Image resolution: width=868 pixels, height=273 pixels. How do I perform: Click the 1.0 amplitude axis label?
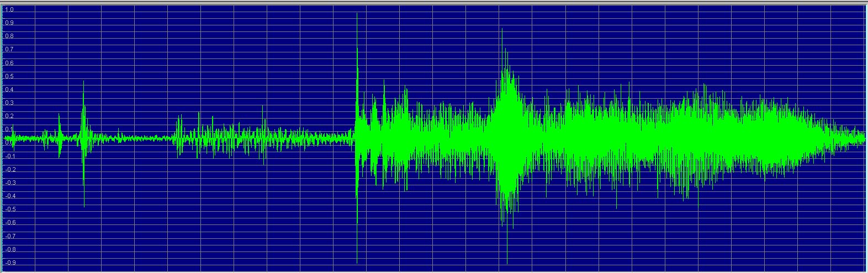pyautogui.click(x=9, y=9)
